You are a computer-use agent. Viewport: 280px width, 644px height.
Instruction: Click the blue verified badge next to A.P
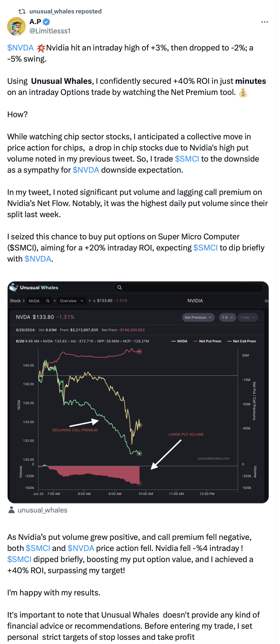coord(46,22)
